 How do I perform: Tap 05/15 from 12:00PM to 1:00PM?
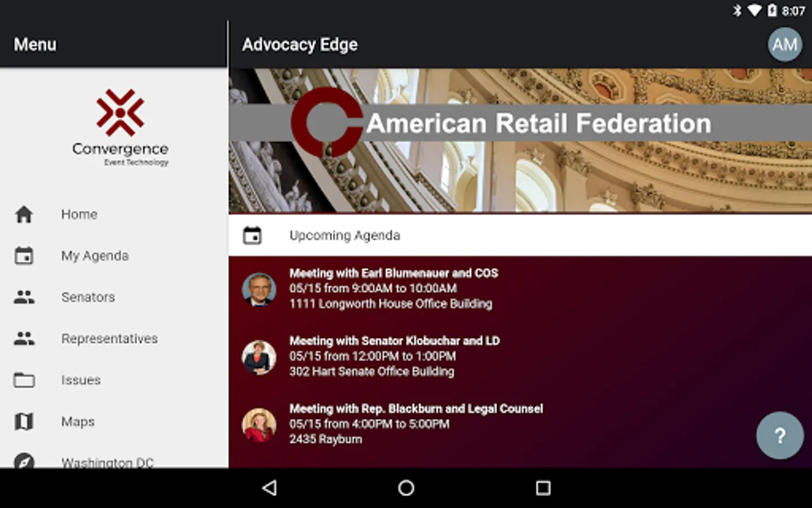click(x=372, y=356)
